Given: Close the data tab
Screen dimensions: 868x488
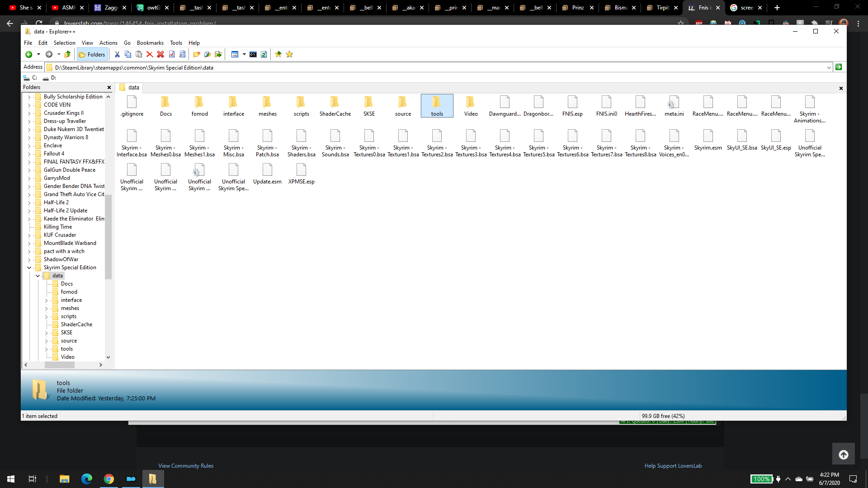Looking at the screenshot, I should 841,89.
